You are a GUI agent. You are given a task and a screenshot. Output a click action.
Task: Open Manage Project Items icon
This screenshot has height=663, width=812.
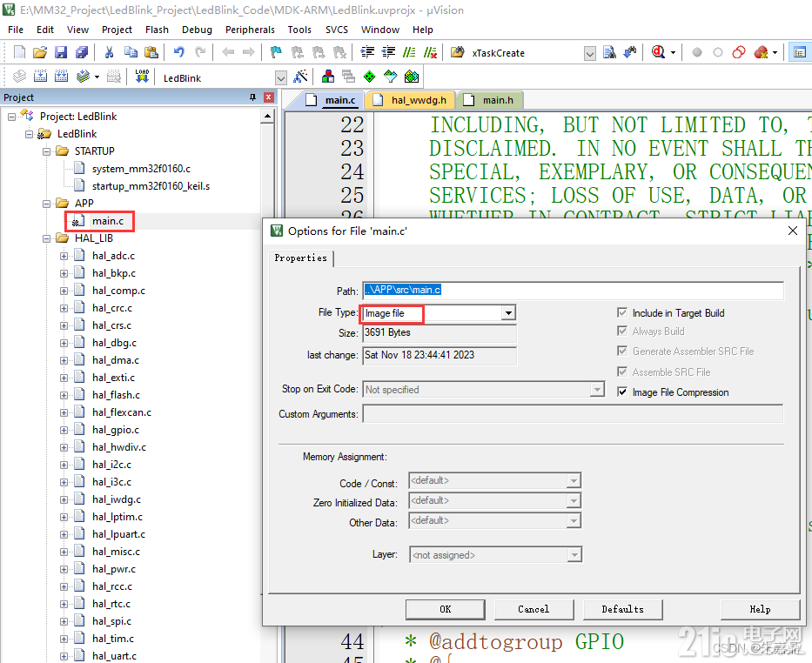click(x=328, y=77)
